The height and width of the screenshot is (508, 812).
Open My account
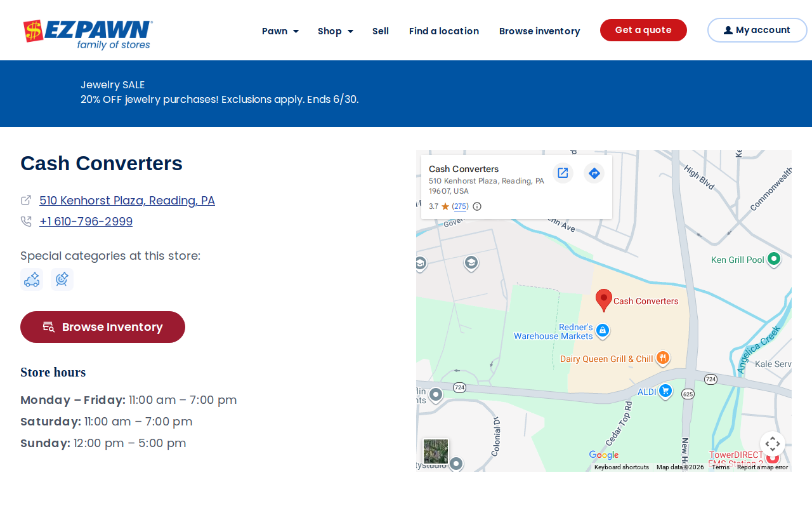click(757, 30)
